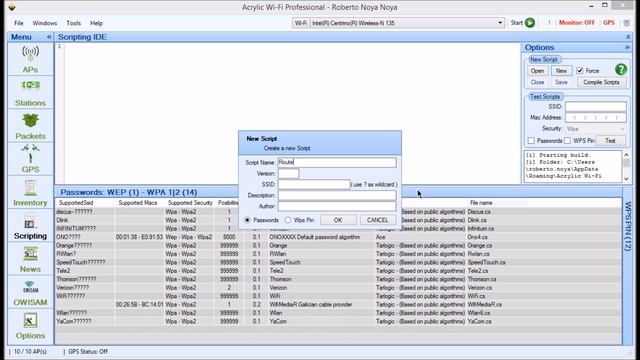Click the File name column header
The image size is (640, 360).
[481, 203]
